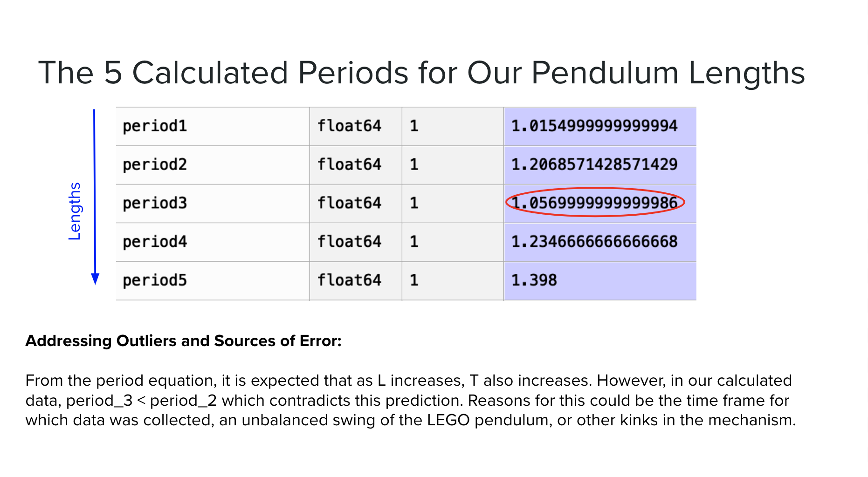The image size is (868, 477).
Task: Click the size cell for the period2 row
Action: tap(453, 165)
